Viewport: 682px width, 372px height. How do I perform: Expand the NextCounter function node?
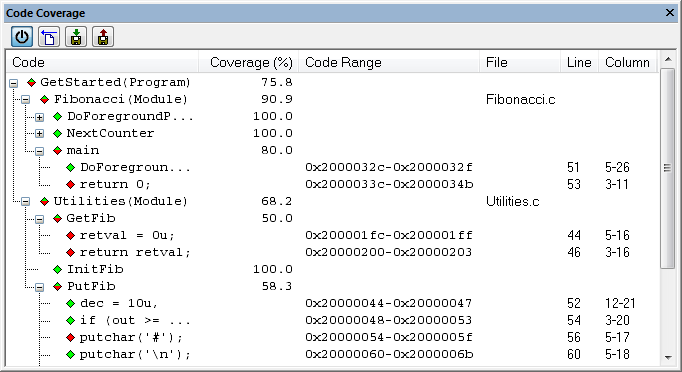click(x=39, y=134)
